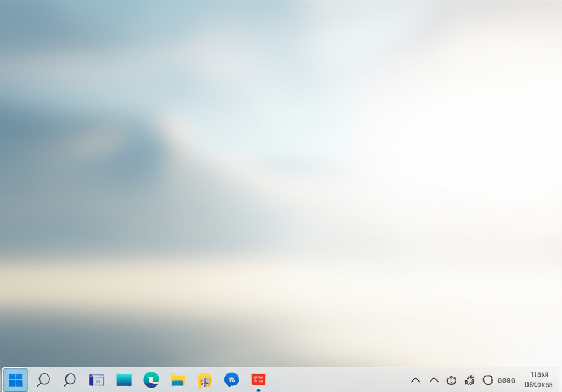Click the dotted circular tray icon
Image resolution: width=562 pixels, height=392 pixels.
452,380
